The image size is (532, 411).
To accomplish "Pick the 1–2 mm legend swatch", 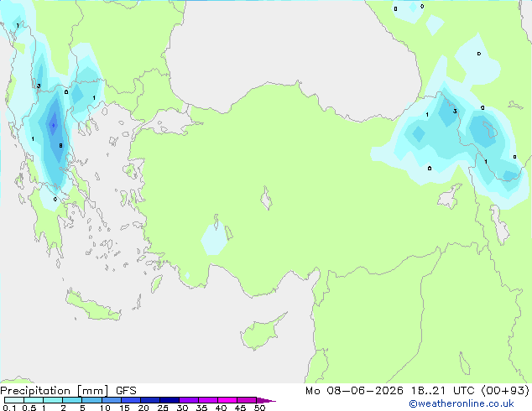I will click(53, 400).
